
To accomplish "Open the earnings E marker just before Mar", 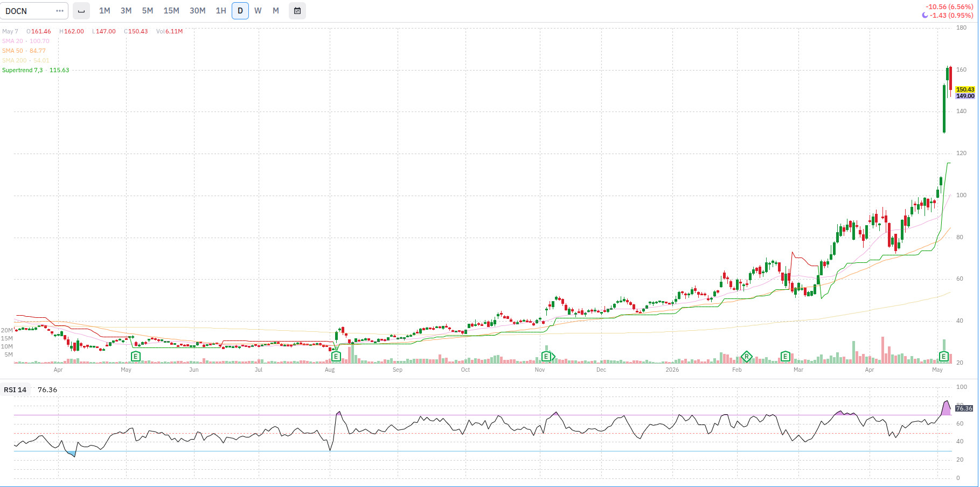I will pyautogui.click(x=786, y=356).
